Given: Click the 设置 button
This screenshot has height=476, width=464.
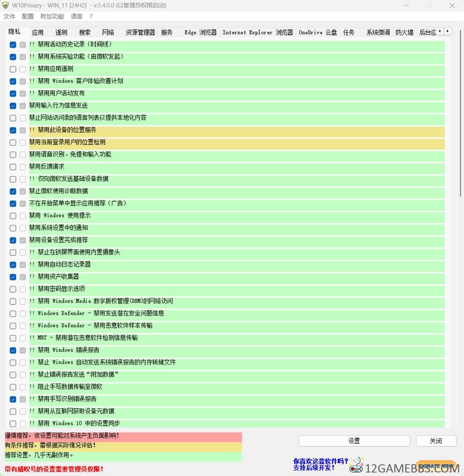Looking at the screenshot, I should pyautogui.click(x=354, y=441).
